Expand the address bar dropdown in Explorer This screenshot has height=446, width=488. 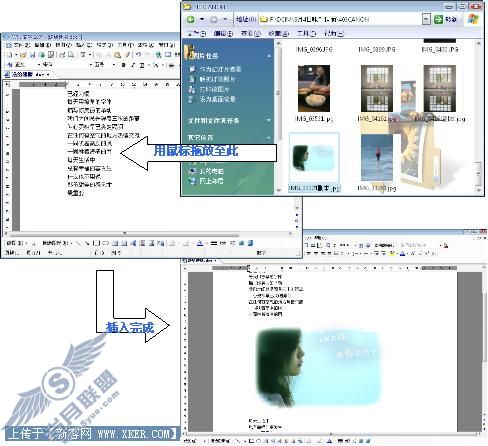point(426,19)
